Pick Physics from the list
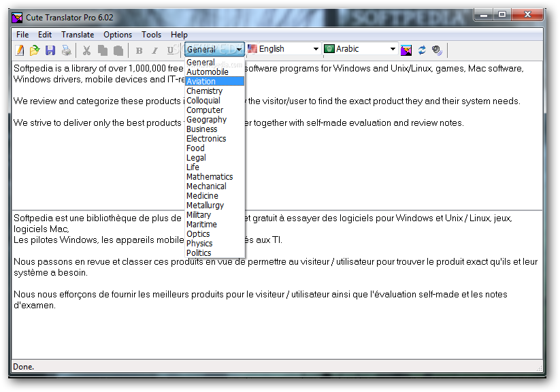 pyautogui.click(x=214, y=244)
